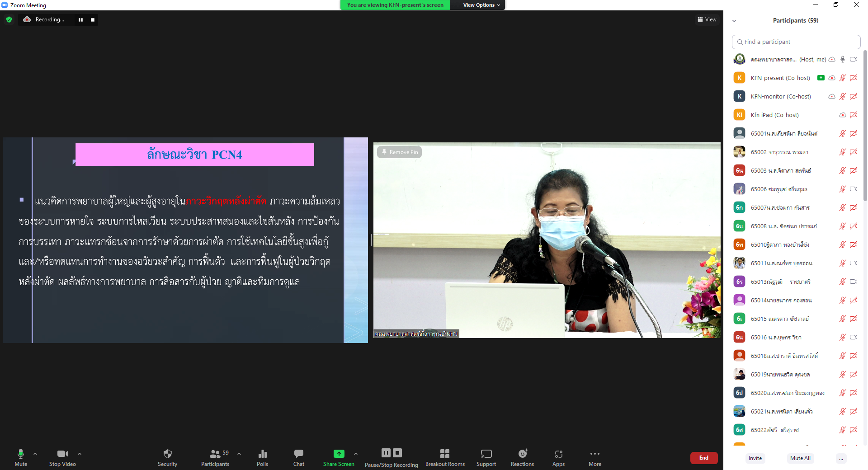Expand arrow next to Participants button

(239, 454)
